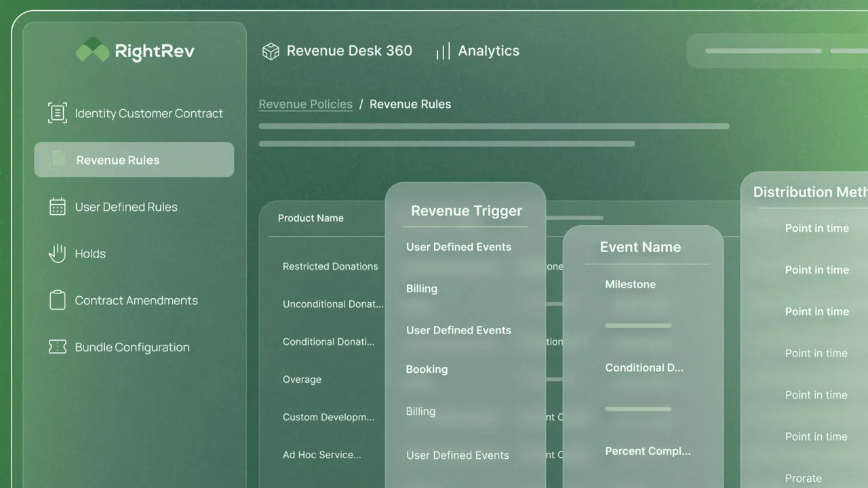Click the Analytics bar chart icon

coord(443,52)
